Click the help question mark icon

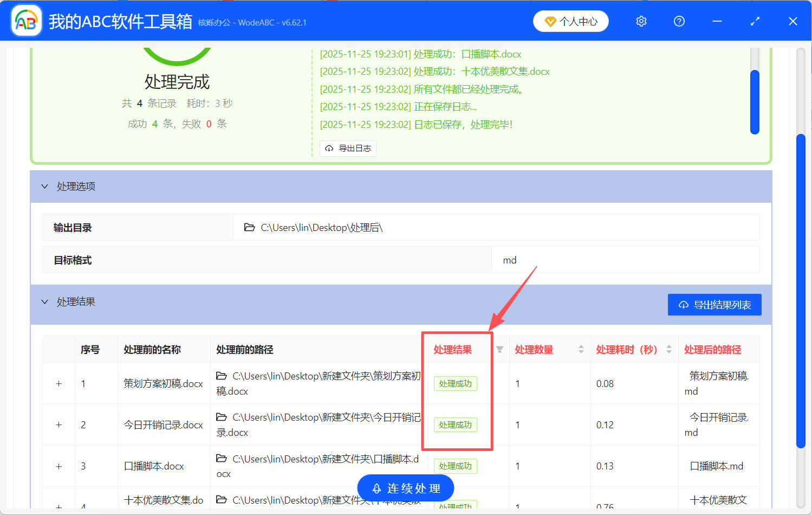[x=679, y=21]
